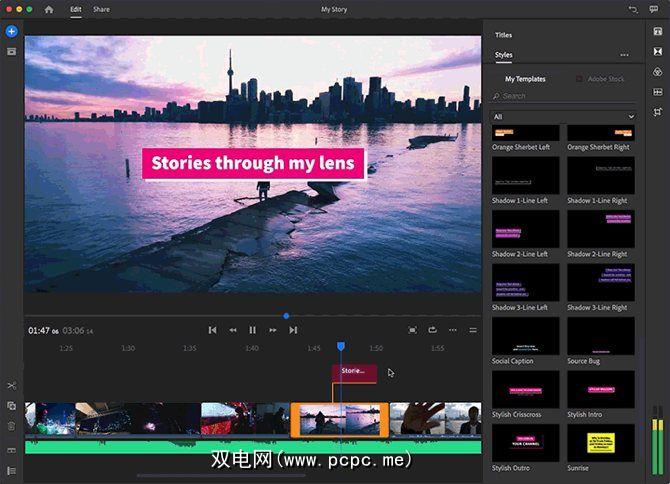Open the Titles panel icon

point(658,31)
